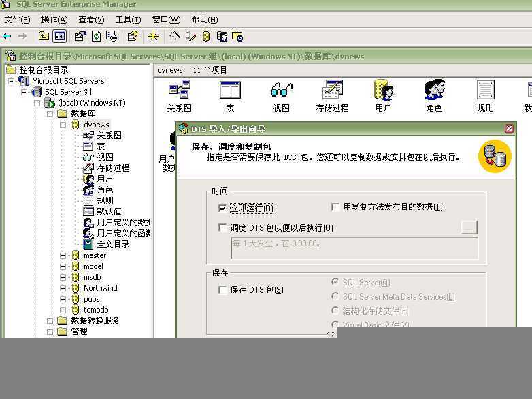The image size is (532, 399).
Task: Open the 查看(V) menu
Action: (x=91, y=20)
